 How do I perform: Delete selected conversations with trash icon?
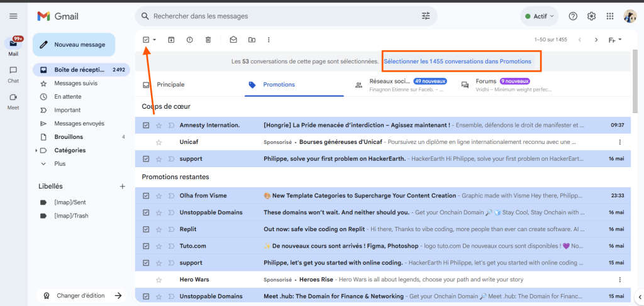208,40
